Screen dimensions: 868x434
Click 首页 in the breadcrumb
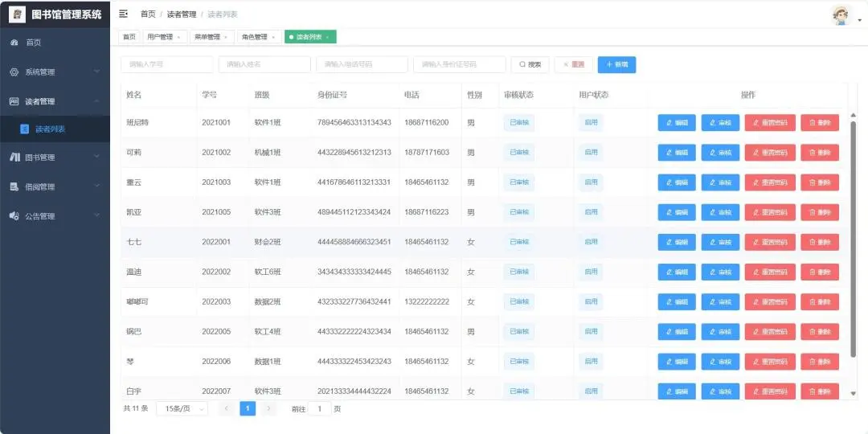148,14
